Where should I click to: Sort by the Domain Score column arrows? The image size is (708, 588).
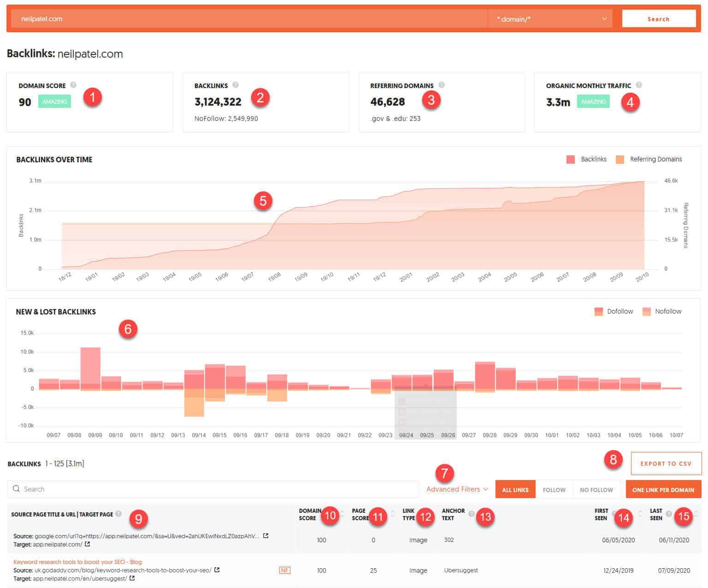tap(342, 514)
